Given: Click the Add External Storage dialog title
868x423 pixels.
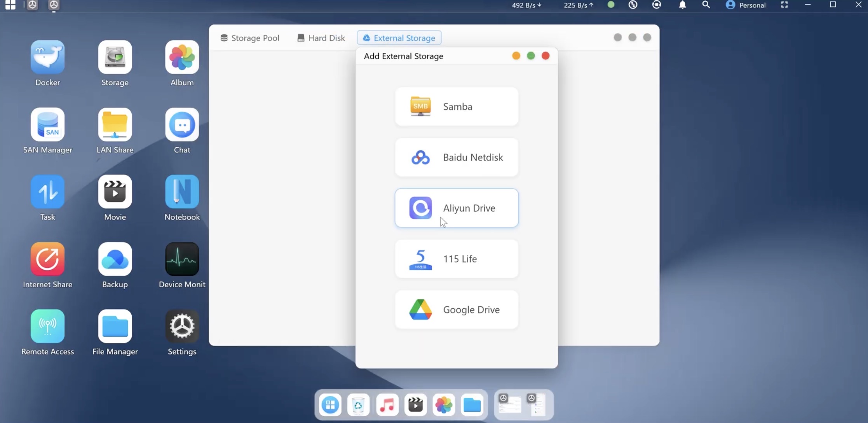Looking at the screenshot, I should tap(403, 56).
